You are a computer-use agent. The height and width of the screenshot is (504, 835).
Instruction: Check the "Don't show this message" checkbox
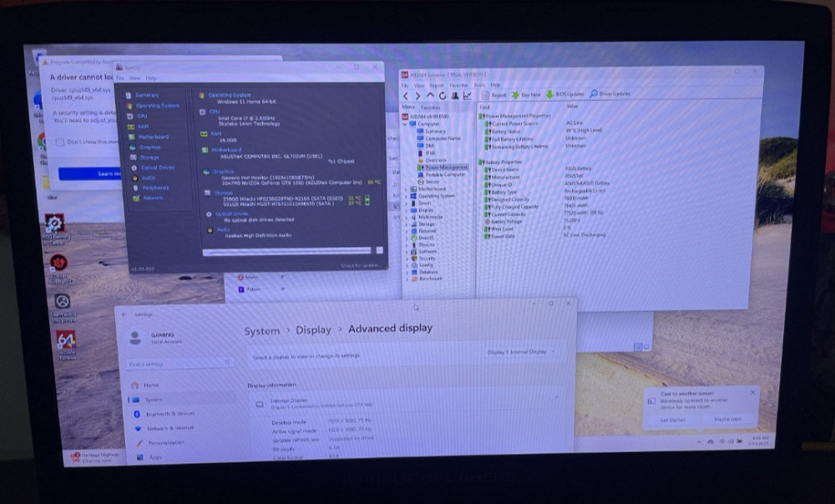(60, 143)
